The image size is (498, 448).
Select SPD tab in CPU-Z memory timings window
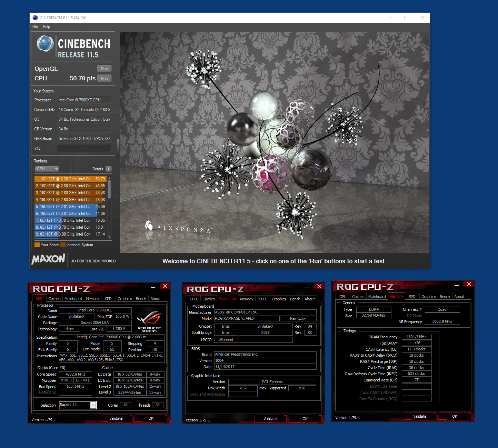[x=412, y=297]
